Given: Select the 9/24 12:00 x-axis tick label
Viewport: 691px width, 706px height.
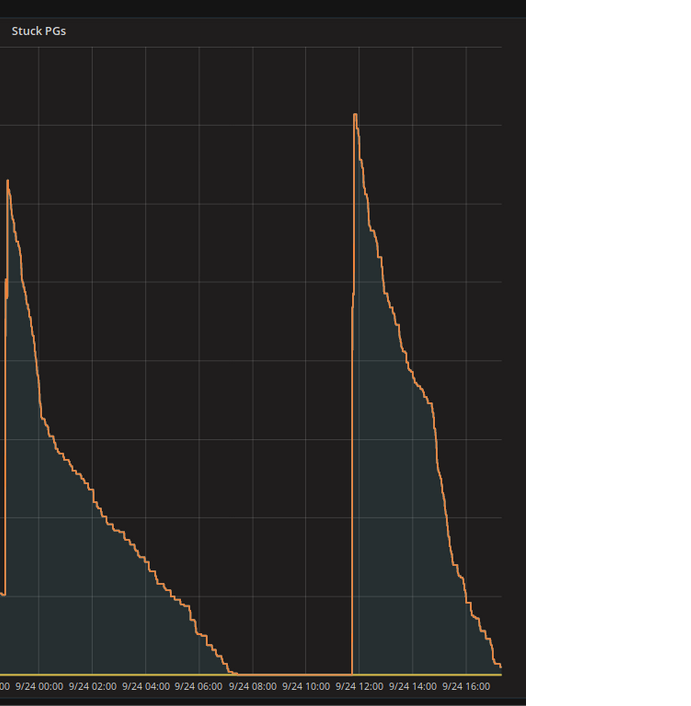Looking at the screenshot, I should [359, 687].
